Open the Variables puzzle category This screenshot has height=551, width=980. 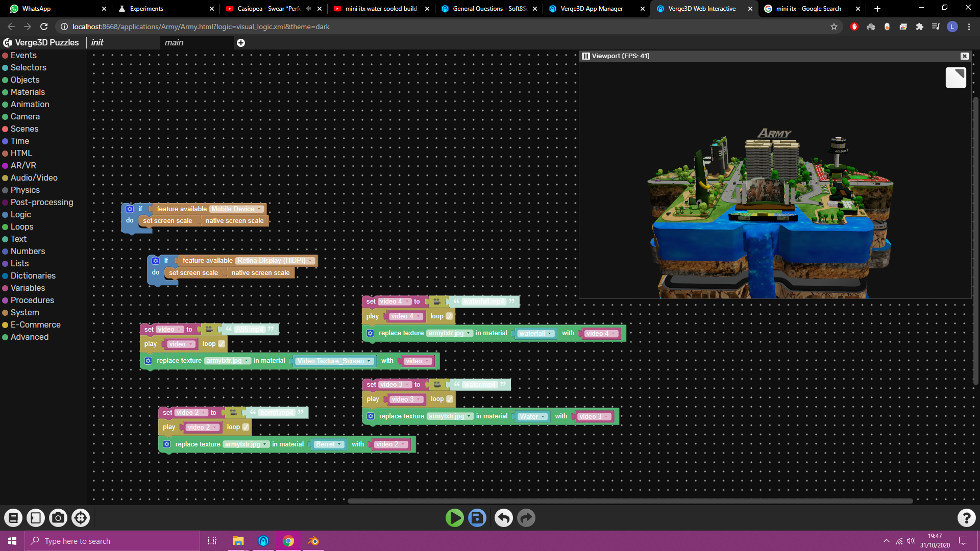[28, 288]
